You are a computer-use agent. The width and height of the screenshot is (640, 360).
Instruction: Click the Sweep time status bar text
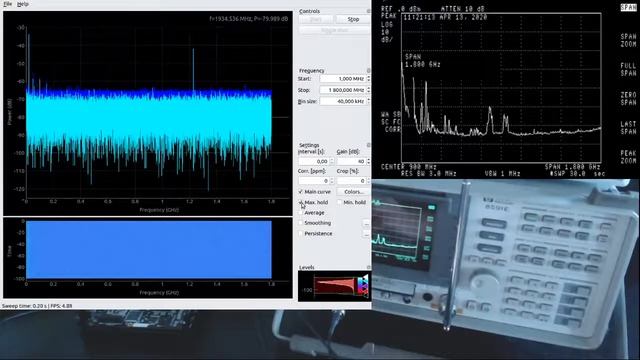click(37, 306)
